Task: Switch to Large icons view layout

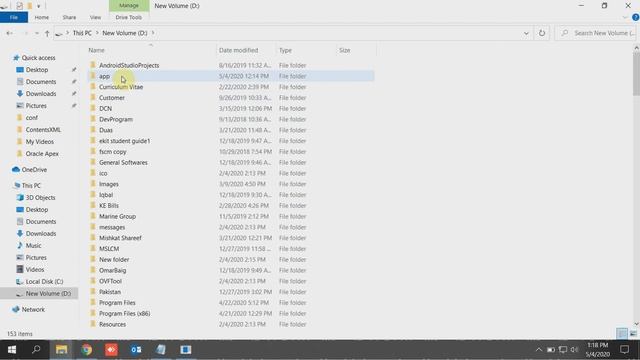Action: point(633,333)
